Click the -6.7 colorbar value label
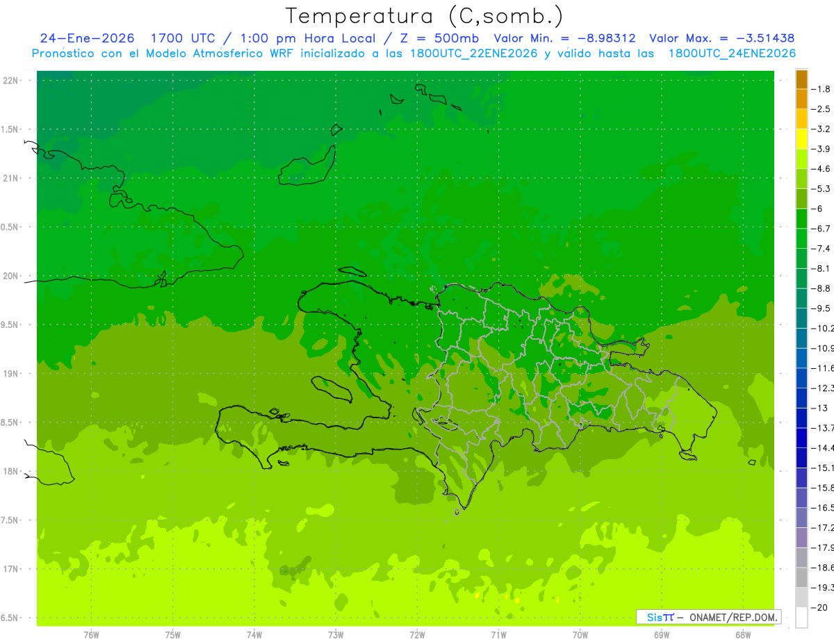The height and width of the screenshot is (644, 834). point(821,229)
